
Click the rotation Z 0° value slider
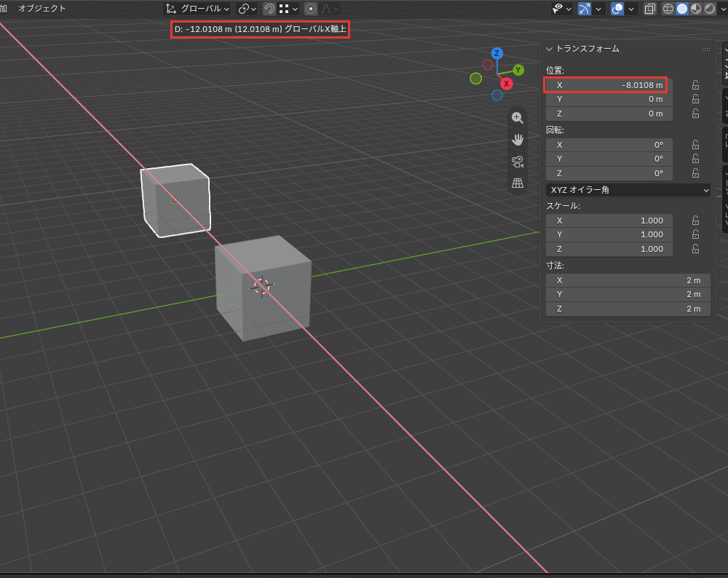pos(609,173)
